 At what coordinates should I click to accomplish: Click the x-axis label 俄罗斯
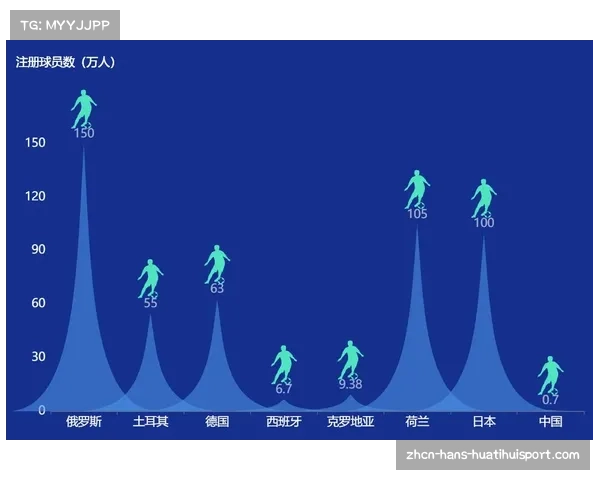click(x=84, y=422)
